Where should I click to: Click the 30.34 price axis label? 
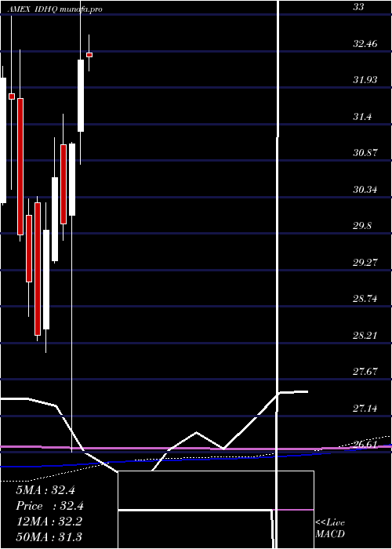pos(365,190)
